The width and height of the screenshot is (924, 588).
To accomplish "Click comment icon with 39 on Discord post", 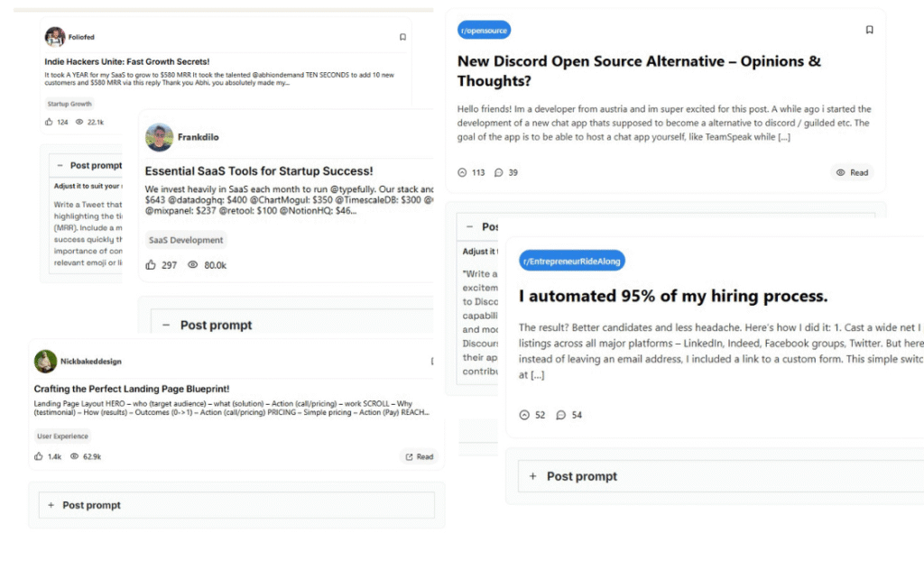I will 499,172.
